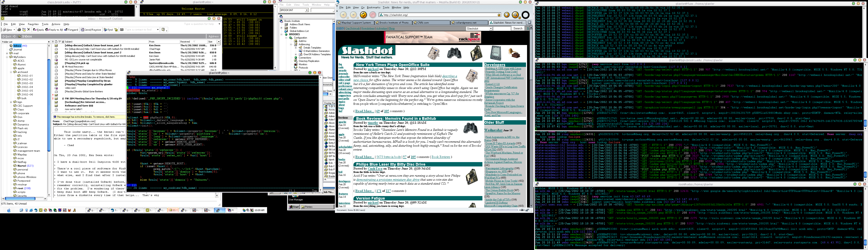This screenshot has height=250, width=868.
Task: Click binoculars topic icon in Slashdot header
Action: click(454, 53)
